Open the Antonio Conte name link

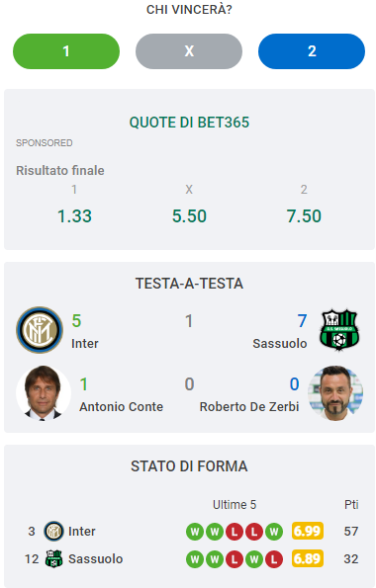(121, 406)
